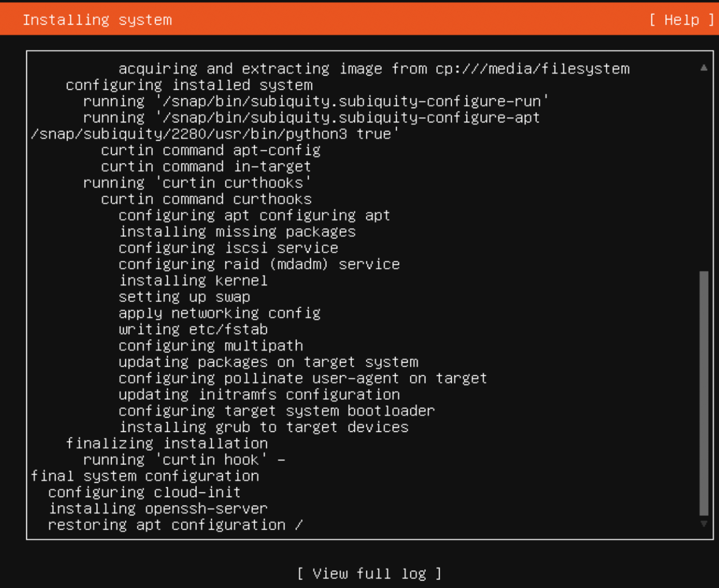Click the 'Installing system' header title

pyautogui.click(x=97, y=20)
